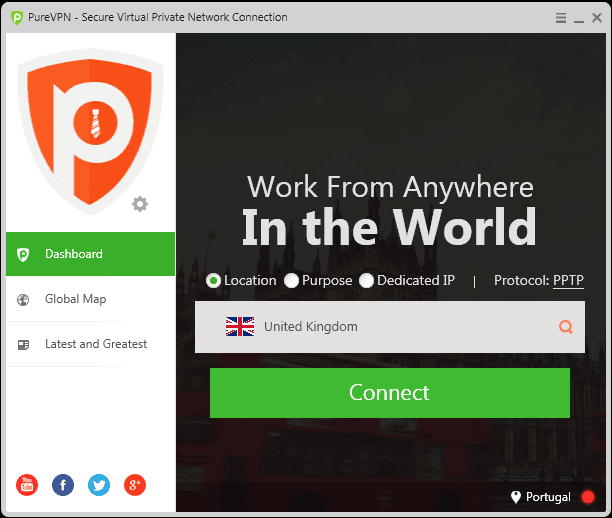Image resolution: width=612 pixels, height=518 pixels.
Task: Click the United Kingdom location field
Action: 390,327
